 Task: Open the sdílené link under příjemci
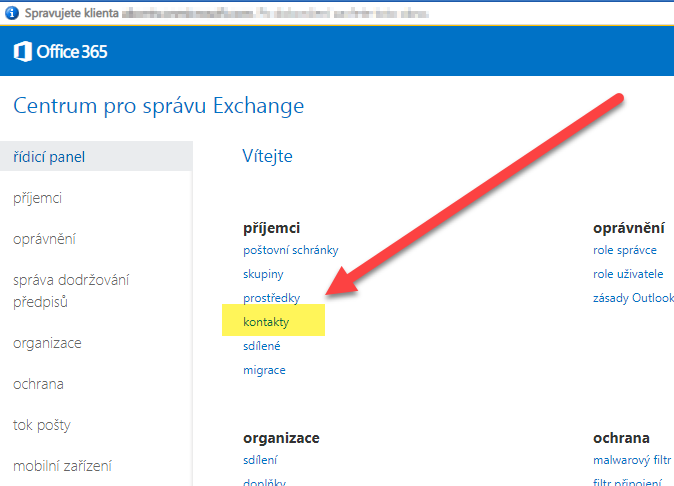pyautogui.click(x=261, y=346)
